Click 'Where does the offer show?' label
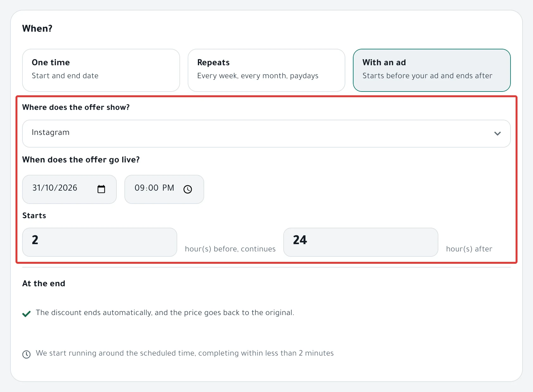 (76, 107)
